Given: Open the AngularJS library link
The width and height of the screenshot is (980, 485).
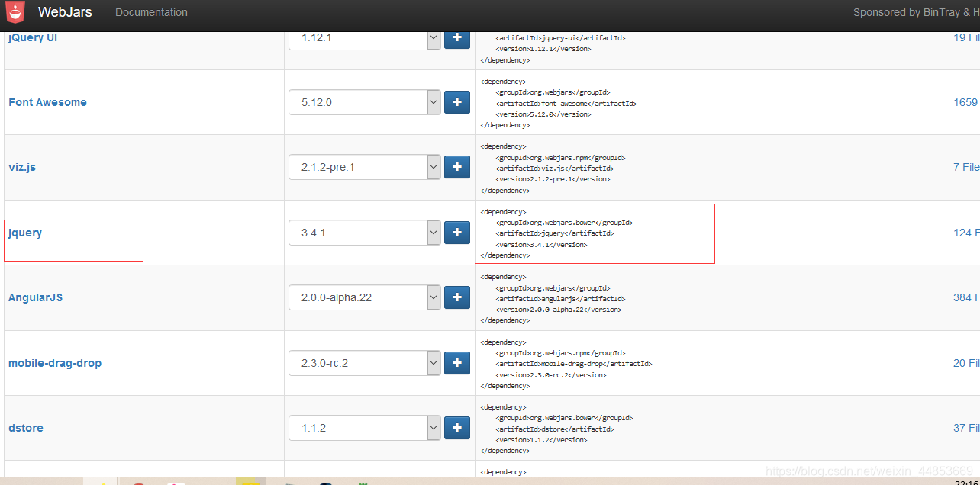Looking at the screenshot, I should [x=35, y=297].
